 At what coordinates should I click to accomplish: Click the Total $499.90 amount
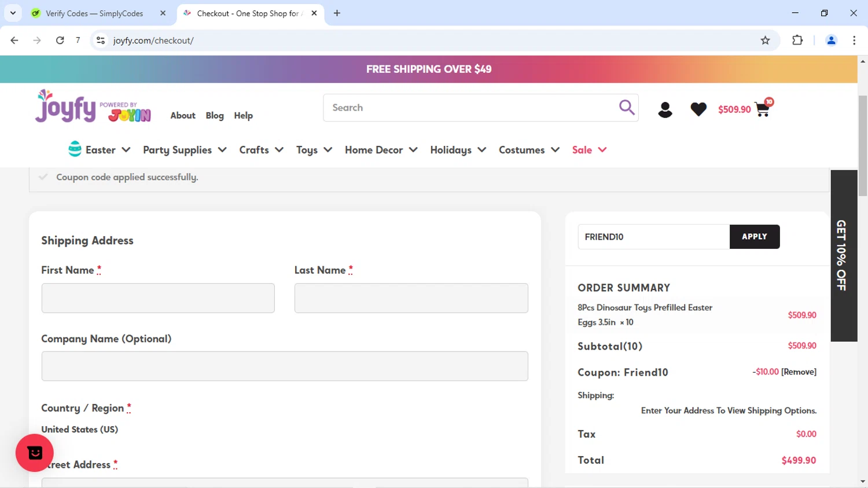pyautogui.click(x=799, y=461)
